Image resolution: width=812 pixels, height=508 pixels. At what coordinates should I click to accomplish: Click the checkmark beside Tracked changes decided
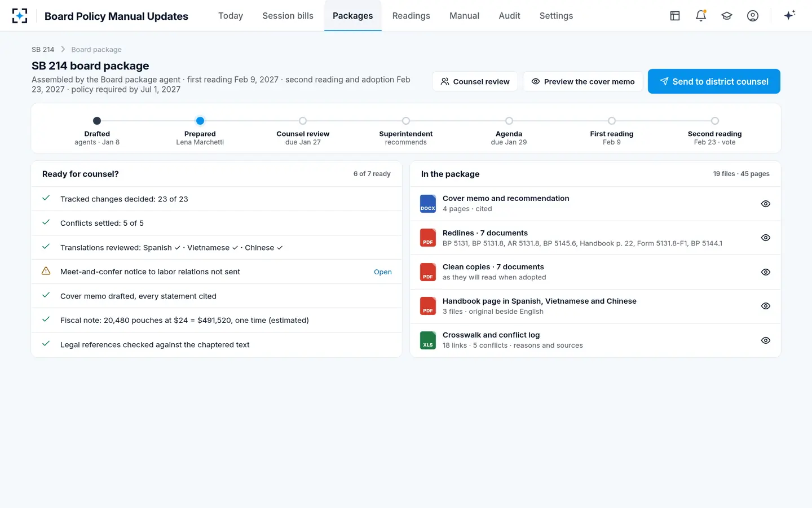pos(46,199)
